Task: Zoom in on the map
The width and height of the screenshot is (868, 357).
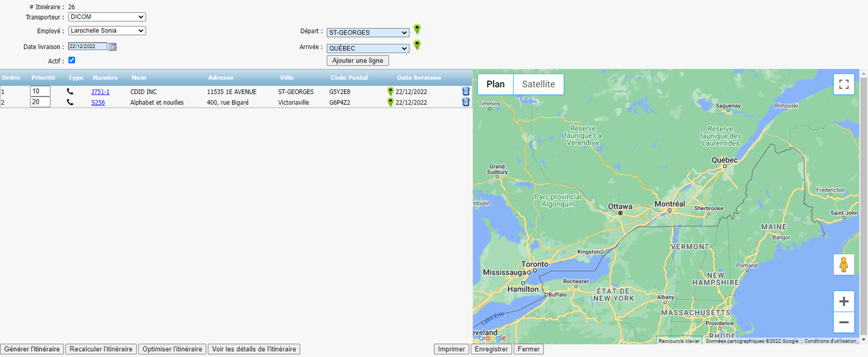Action: [844, 301]
